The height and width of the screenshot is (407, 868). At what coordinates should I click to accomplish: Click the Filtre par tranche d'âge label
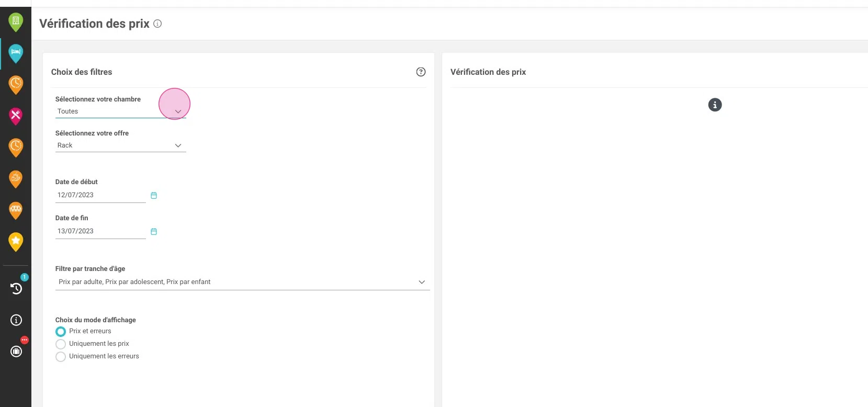point(91,268)
